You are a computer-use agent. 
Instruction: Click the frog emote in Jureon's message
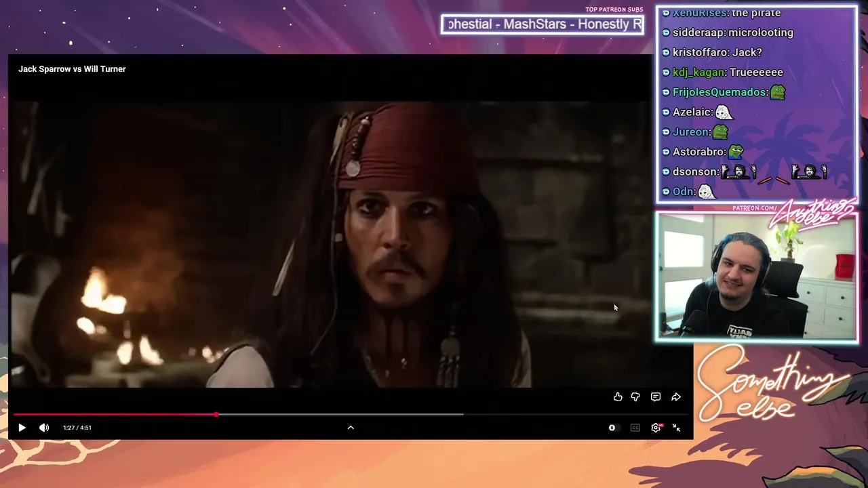[720, 131]
